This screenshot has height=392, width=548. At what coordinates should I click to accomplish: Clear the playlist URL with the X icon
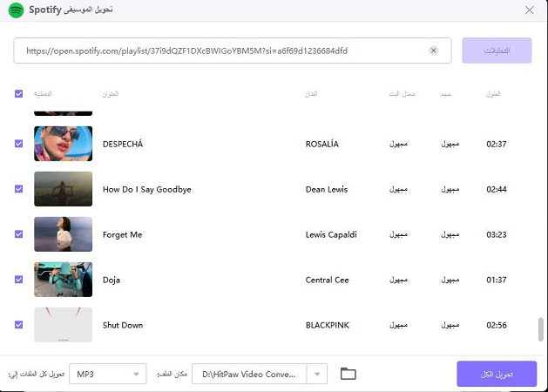tap(433, 51)
